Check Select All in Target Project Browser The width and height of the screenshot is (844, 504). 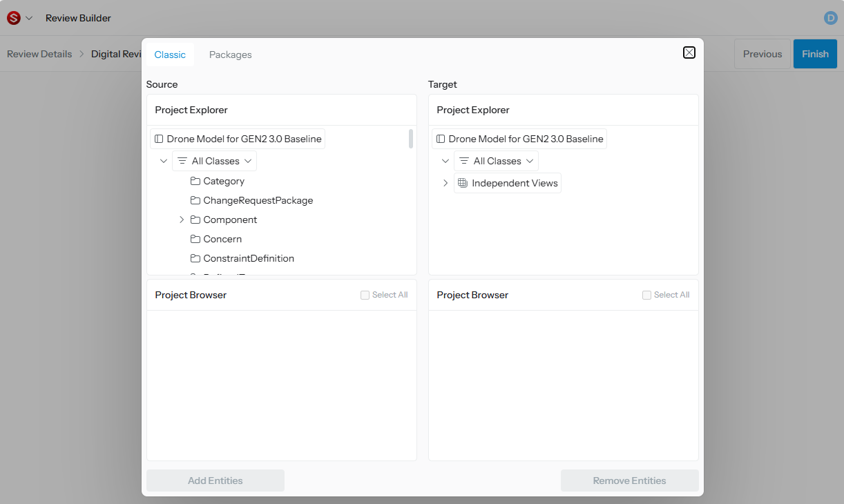tap(646, 295)
